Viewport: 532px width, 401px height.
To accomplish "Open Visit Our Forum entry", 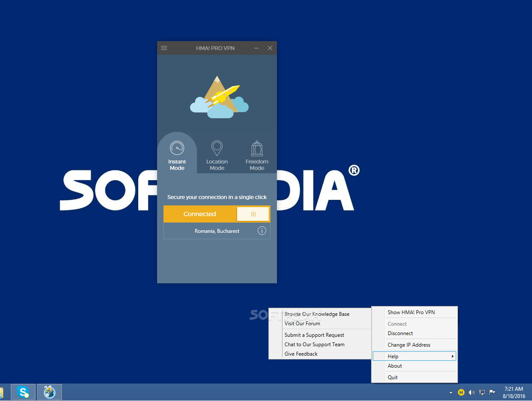I will [x=320, y=324].
